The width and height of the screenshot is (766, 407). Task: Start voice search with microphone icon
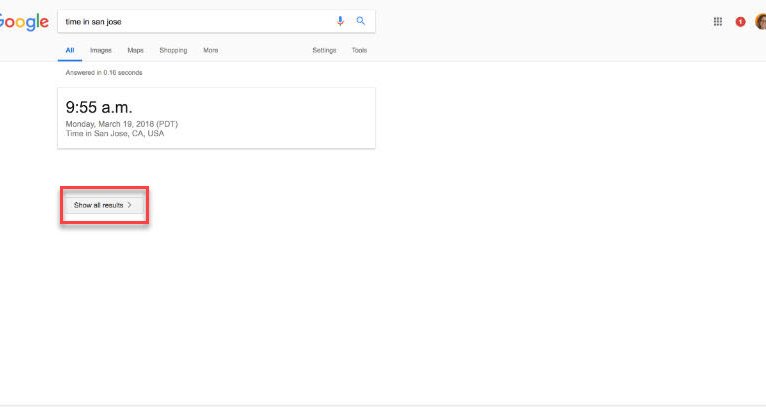click(x=340, y=21)
